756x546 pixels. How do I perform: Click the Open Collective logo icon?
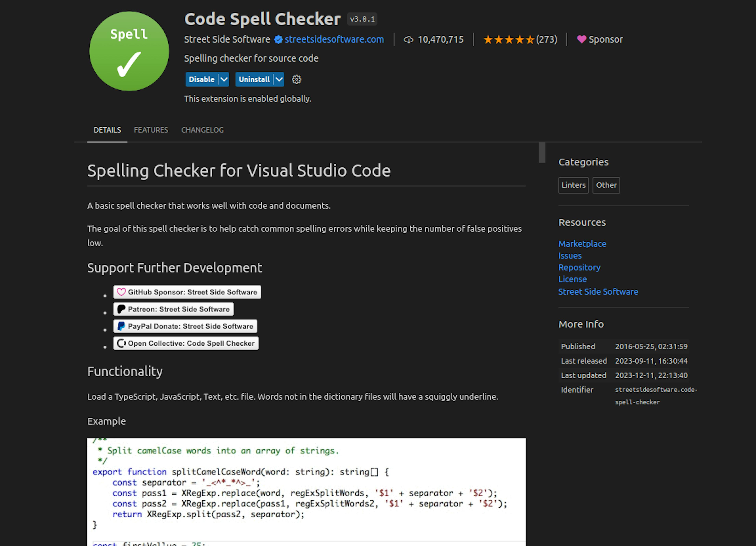tap(121, 343)
